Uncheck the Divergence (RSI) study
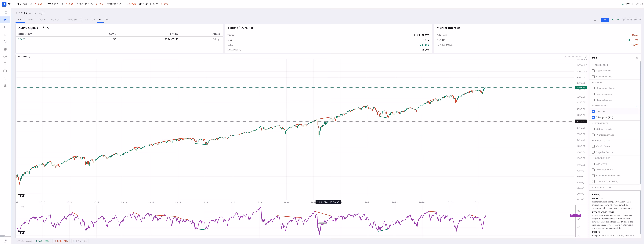644x244 pixels. pyautogui.click(x=593, y=117)
